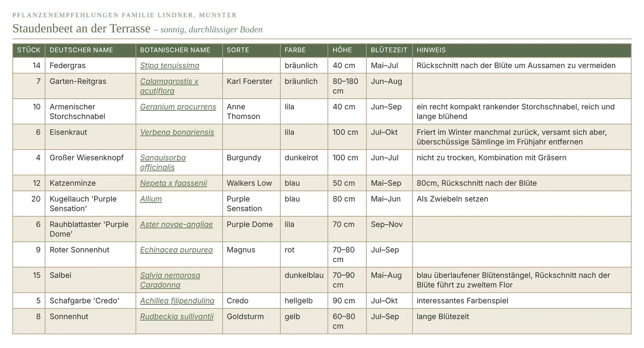Viewport: 644px width, 348px height.
Task: Select the Rauhblattaster 'Purple Dome' cell
Action: pos(91,229)
